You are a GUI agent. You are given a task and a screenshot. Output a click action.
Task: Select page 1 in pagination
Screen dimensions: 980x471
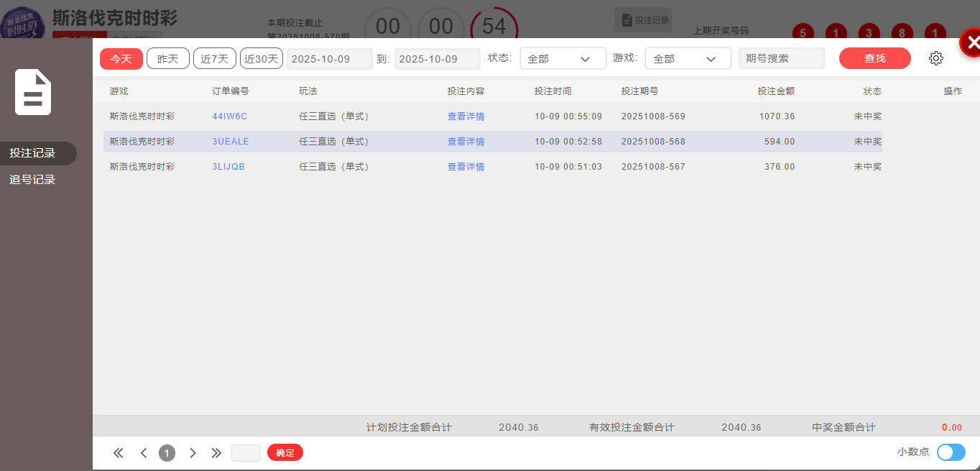[x=167, y=453]
